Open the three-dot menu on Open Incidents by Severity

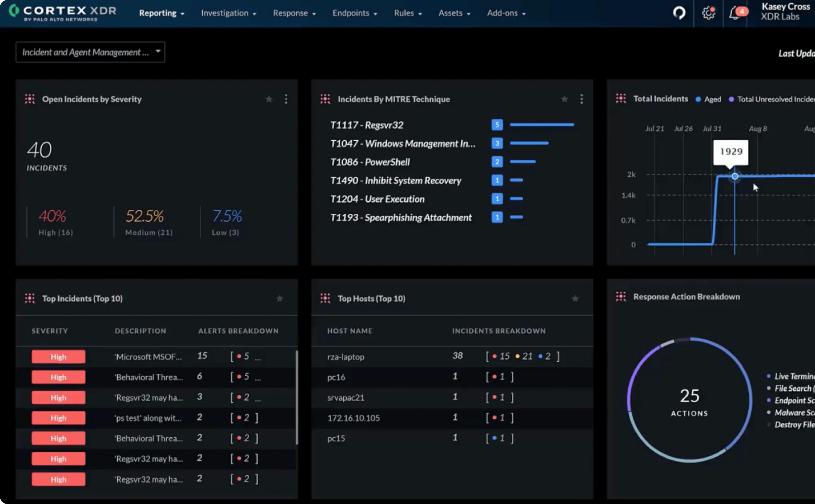point(286,99)
